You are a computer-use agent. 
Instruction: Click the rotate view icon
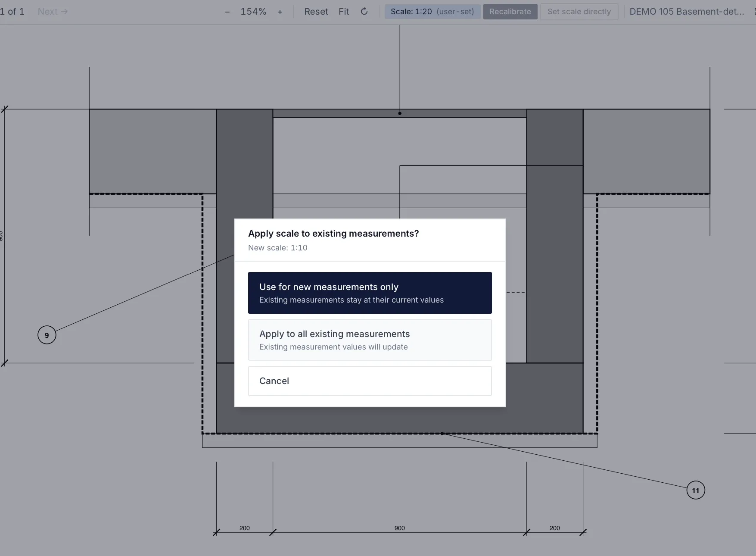tap(364, 12)
